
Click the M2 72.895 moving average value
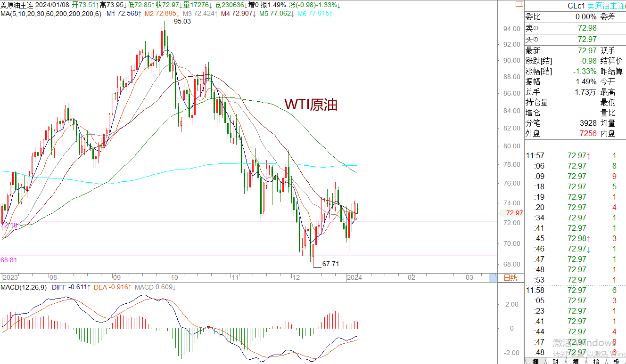click(x=163, y=14)
